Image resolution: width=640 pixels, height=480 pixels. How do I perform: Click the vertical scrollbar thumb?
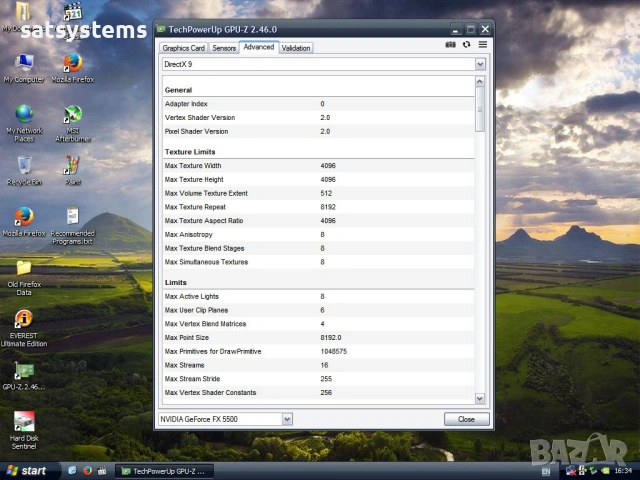click(480, 109)
